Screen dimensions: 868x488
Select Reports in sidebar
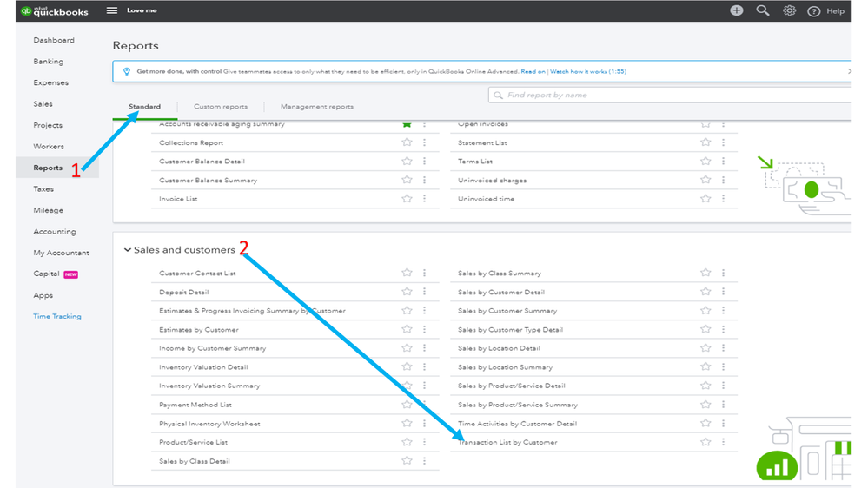point(48,168)
